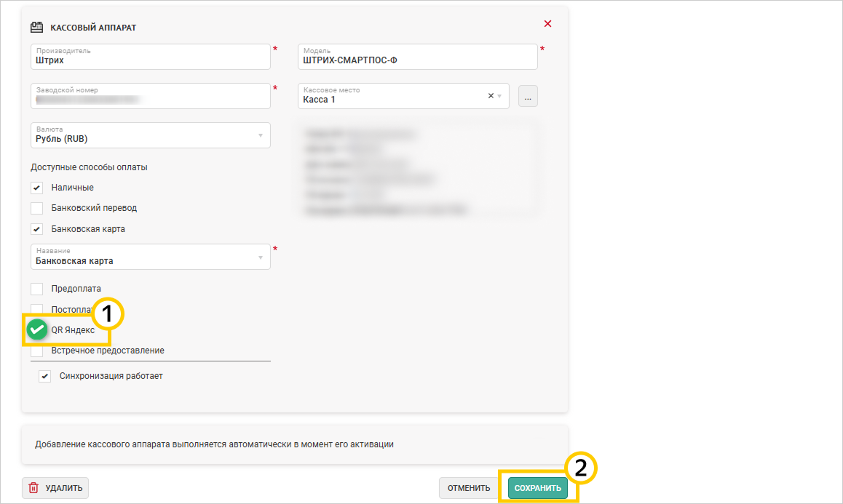Click the trash icon on the Удалить button

[x=33, y=488]
